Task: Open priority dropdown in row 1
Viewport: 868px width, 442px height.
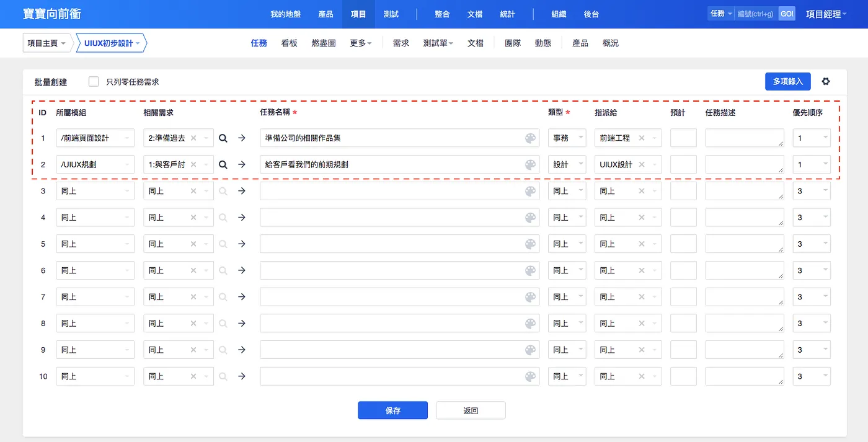Action: (x=812, y=138)
